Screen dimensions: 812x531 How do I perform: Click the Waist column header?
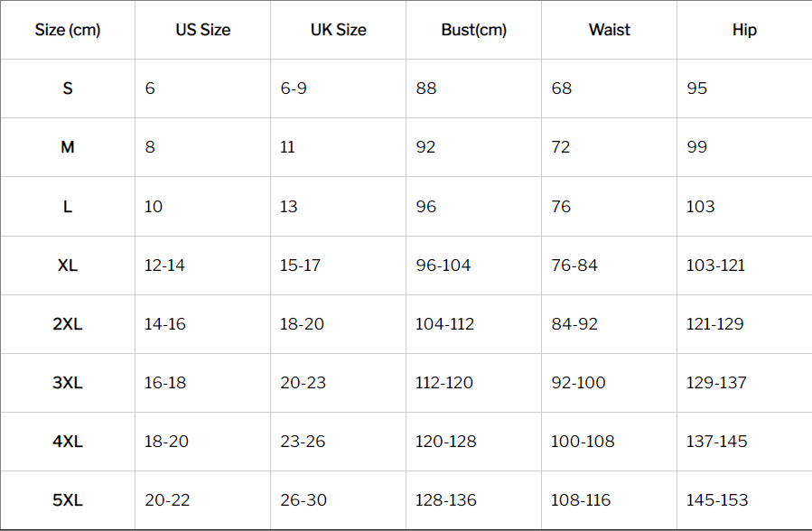tap(610, 30)
